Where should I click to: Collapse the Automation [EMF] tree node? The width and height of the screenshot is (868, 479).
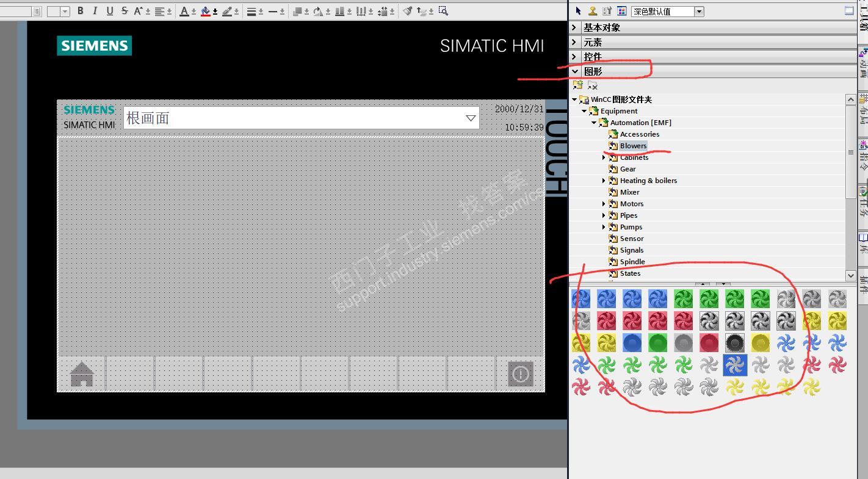(594, 123)
